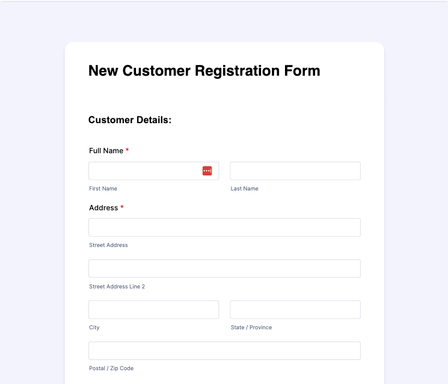The image size is (448, 384).
Task: Click the red required asterisk beside Address
Action: 122,207
